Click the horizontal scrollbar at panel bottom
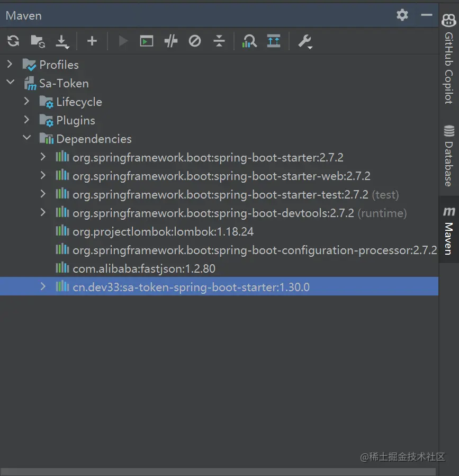Screen dimensions: 459x476 (219, 472)
